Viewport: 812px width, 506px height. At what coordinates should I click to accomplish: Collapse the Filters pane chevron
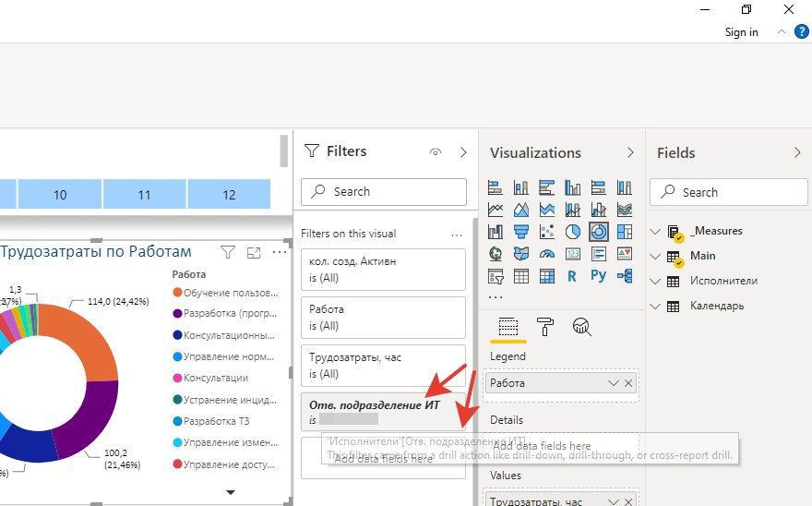point(463,152)
